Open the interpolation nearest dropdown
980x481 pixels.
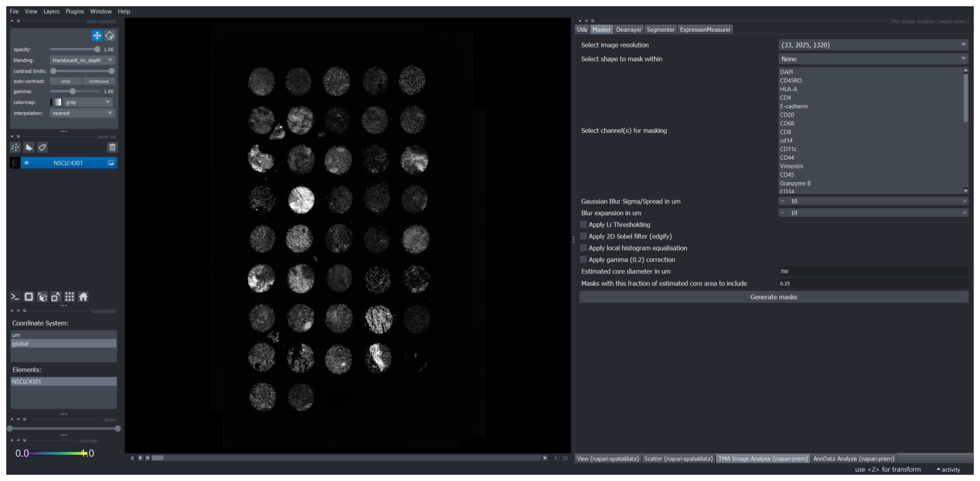[x=82, y=114]
